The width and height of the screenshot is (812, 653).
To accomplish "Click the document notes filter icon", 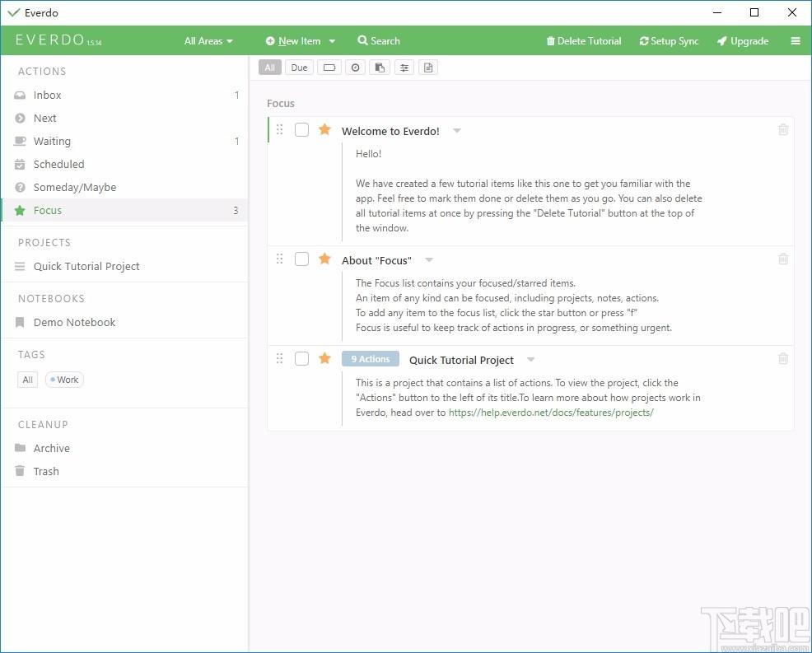I will pos(428,68).
